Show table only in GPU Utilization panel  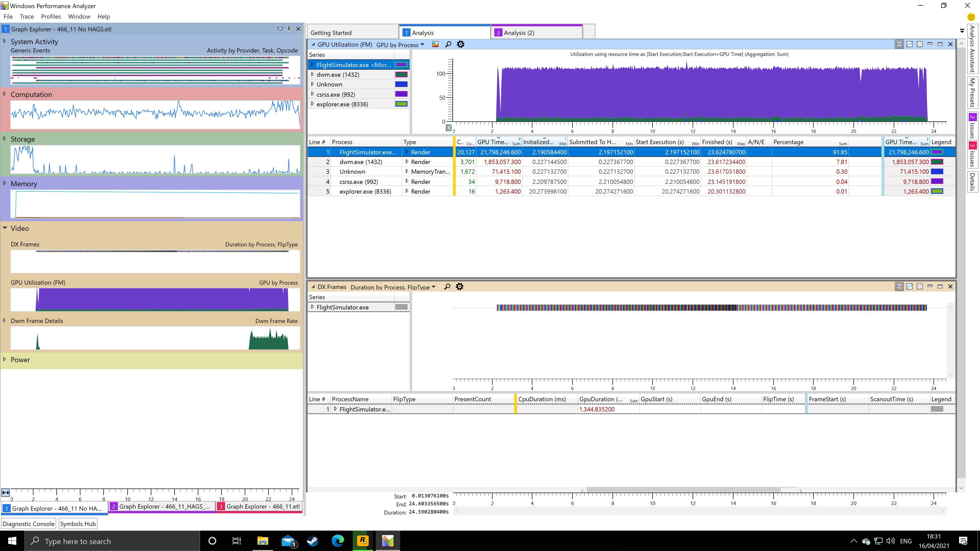(x=920, y=44)
